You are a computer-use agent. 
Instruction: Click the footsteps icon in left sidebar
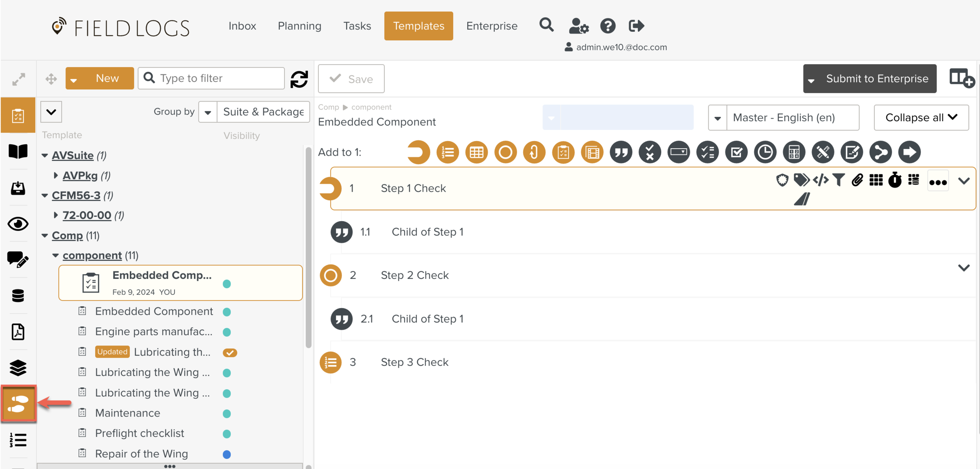(x=18, y=404)
